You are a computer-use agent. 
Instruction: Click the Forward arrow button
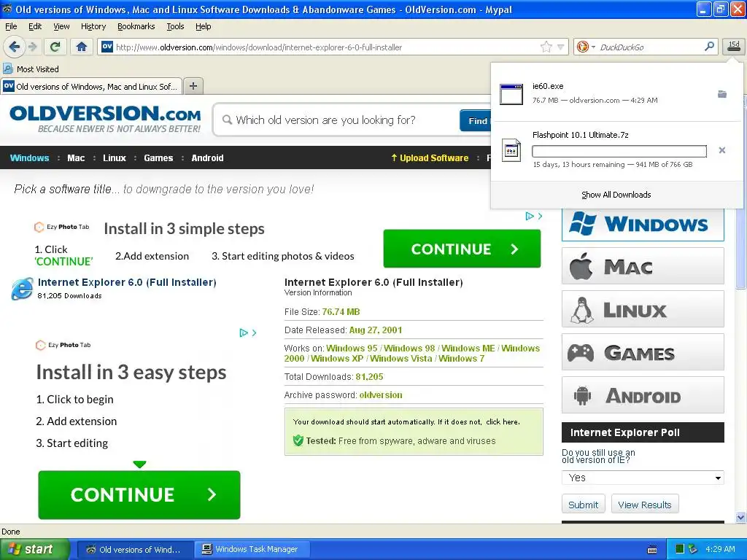32,47
